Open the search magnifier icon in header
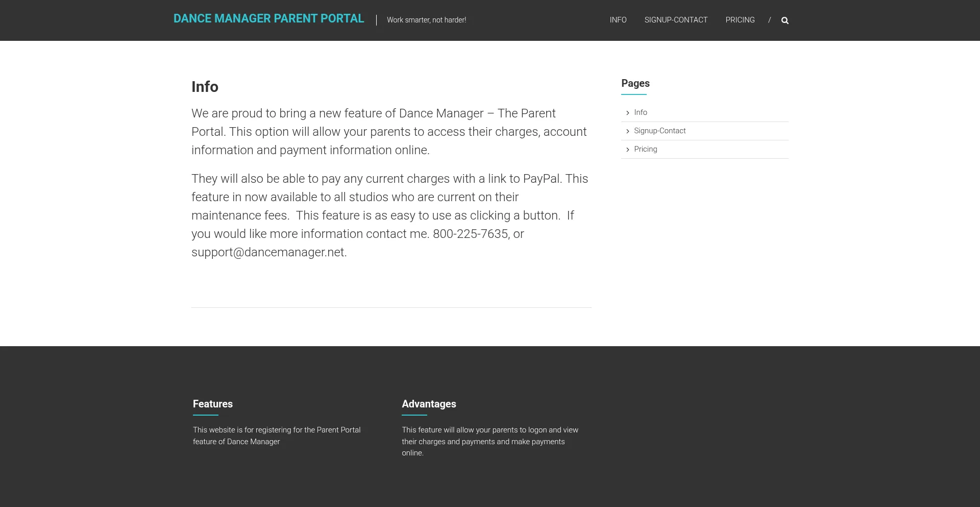Image resolution: width=980 pixels, height=507 pixels. click(x=785, y=20)
